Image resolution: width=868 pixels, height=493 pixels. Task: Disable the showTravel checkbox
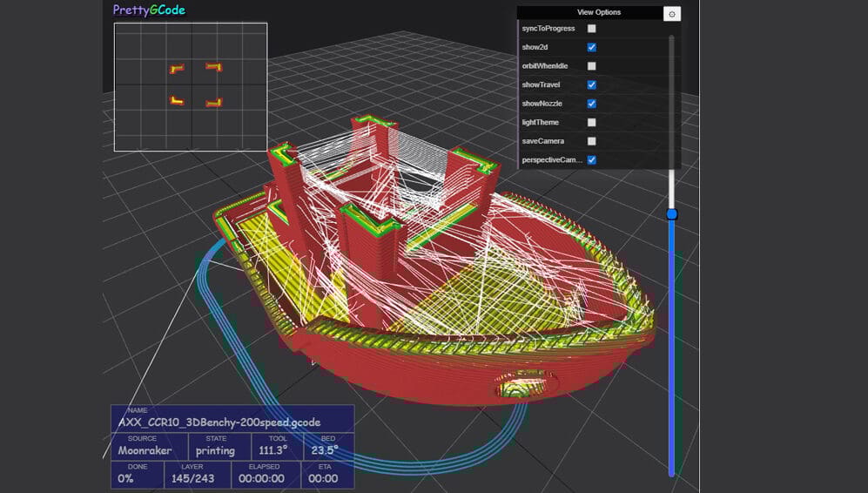coord(592,84)
